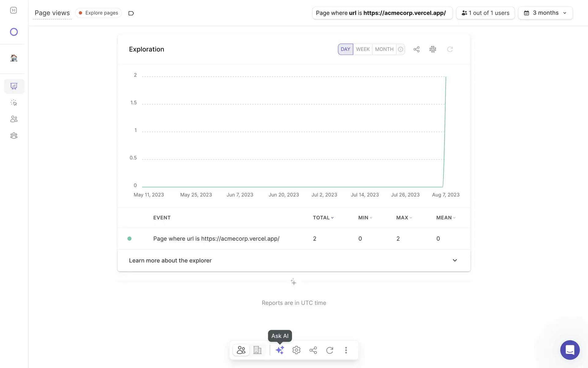
Task: Click the green event color dot
Action: pos(130,239)
